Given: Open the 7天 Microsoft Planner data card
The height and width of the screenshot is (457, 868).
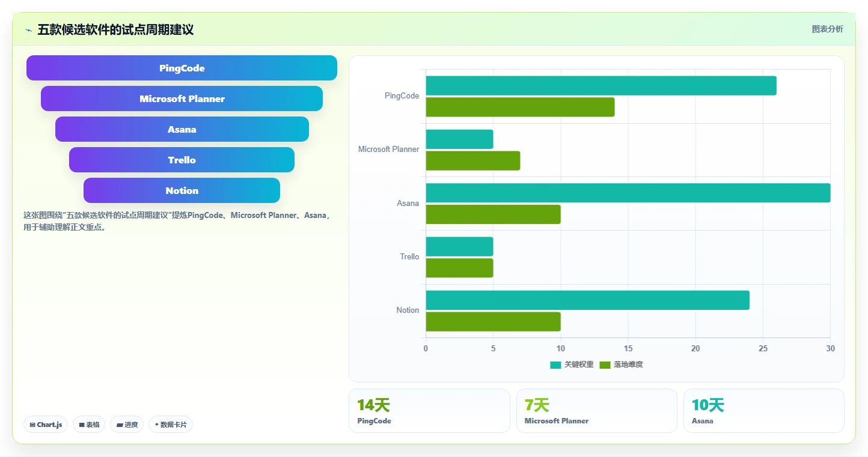Looking at the screenshot, I should click(x=596, y=411).
